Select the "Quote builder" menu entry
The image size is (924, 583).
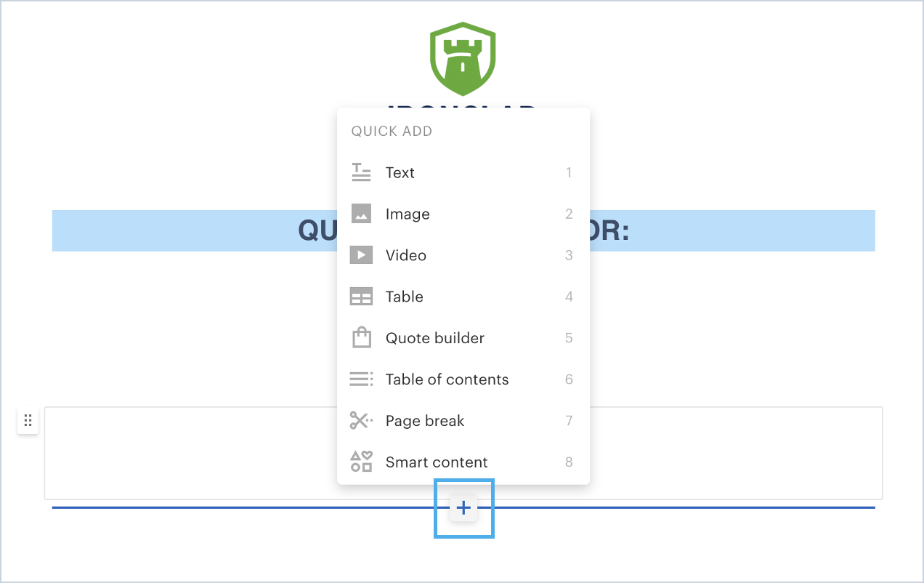pyautogui.click(x=435, y=338)
